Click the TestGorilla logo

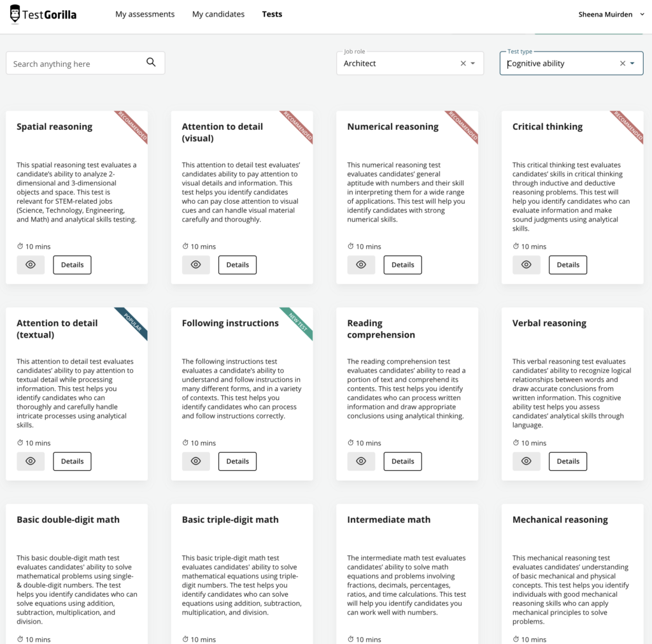click(43, 15)
